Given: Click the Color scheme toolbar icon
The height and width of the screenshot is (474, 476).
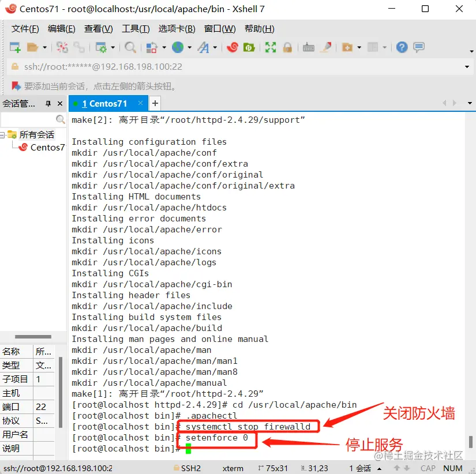Looking at the screenshot, I should tap(152, 47).
